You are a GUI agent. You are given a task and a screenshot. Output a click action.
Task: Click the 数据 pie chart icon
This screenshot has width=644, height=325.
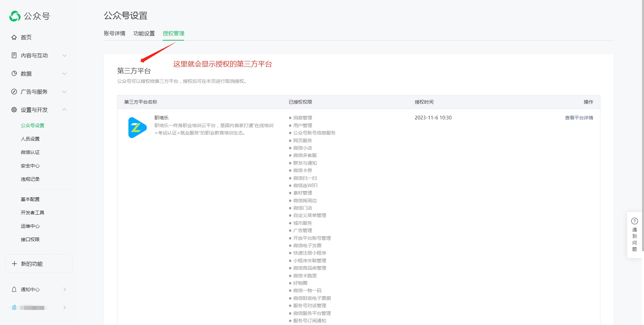point(14,73)
